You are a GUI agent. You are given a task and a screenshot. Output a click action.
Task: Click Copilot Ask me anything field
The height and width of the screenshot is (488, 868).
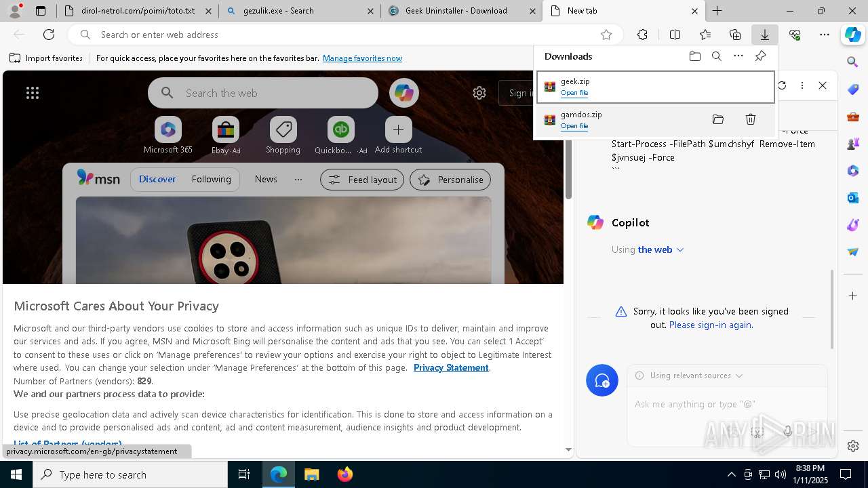[x=727, y=404]
